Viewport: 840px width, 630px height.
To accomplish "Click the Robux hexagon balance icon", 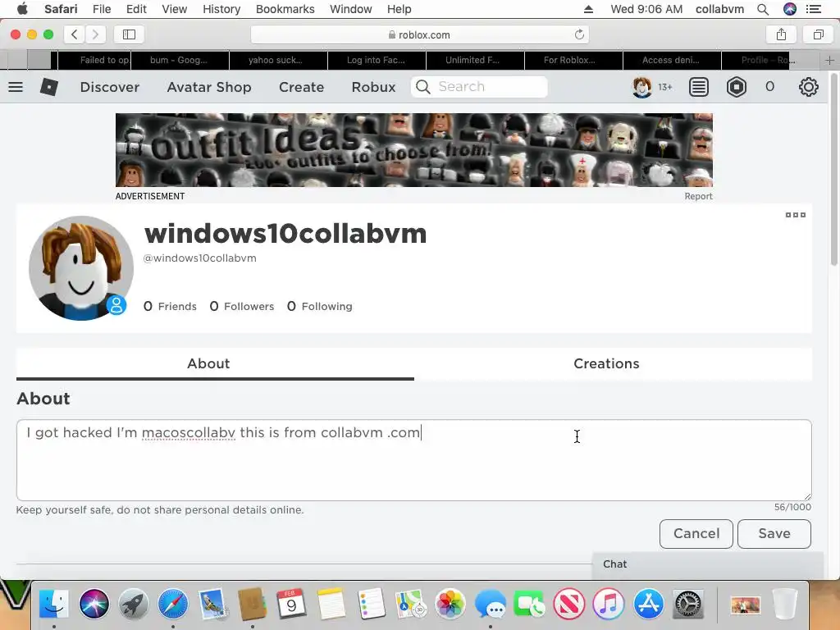I will tap(737, 87).
